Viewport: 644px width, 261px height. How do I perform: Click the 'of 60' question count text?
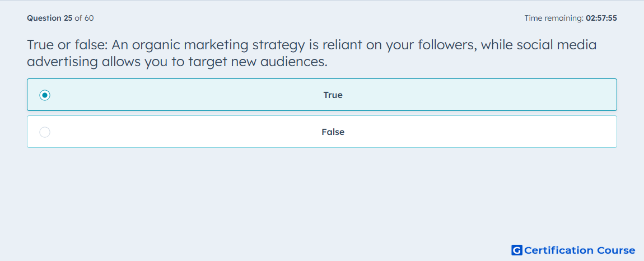point(84,18)
